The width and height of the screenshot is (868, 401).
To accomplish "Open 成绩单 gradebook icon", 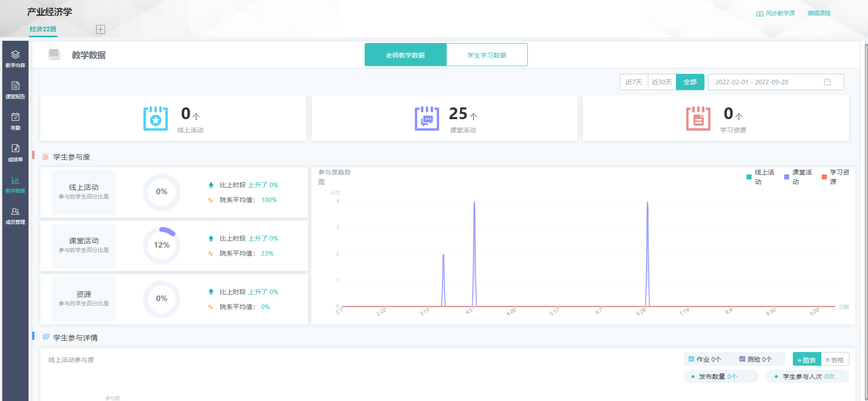I will [x=15, y=153].
